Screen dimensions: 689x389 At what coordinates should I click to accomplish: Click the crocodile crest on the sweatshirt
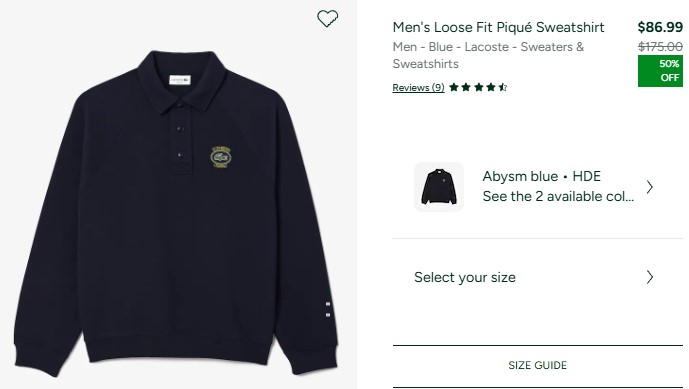(221, 157)
